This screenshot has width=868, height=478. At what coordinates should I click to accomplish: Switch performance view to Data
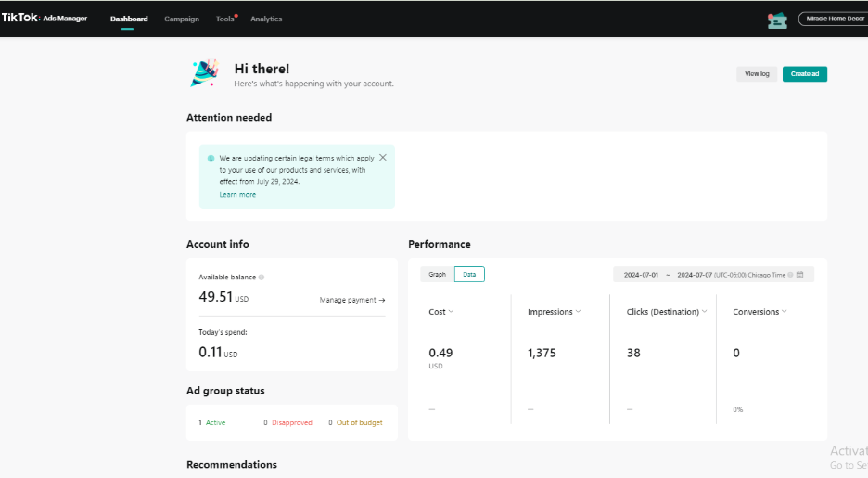(x=469, y=275)
